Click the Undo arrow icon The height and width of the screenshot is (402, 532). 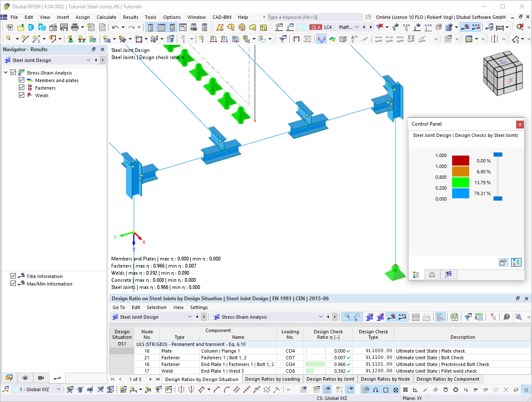click(x=115, y=27)
